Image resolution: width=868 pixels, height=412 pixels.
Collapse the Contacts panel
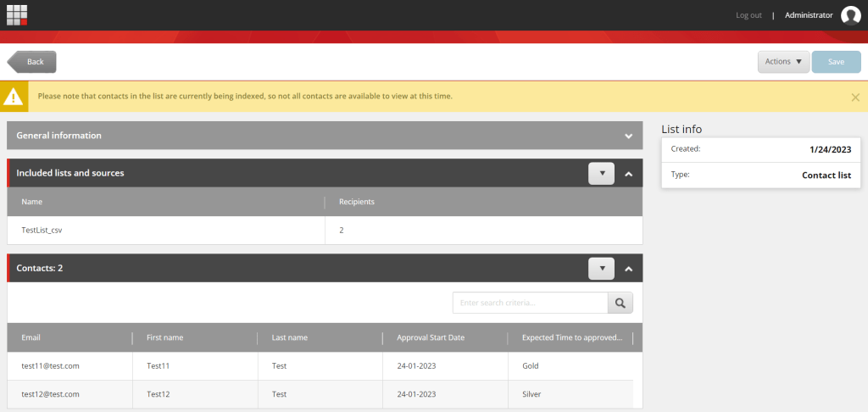coord(628,269)
